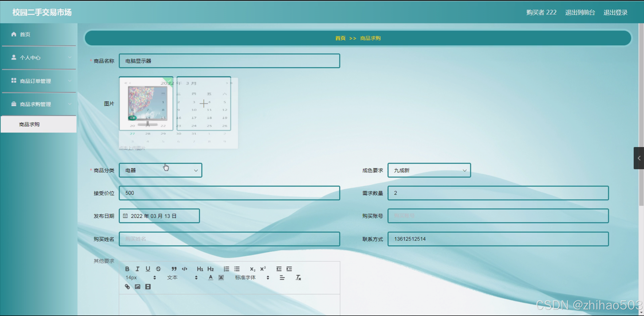Insert a video into the editor
This screenshot has height=316, width=644.
click(x=148, y=287)
